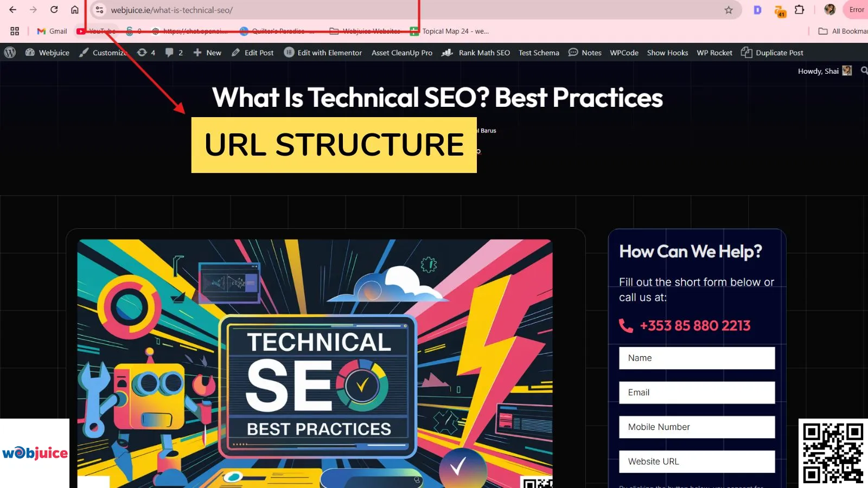Viewport: 868px width, 488px height.
Task: Click the browser forward arrow
Action: click(33, 10)
